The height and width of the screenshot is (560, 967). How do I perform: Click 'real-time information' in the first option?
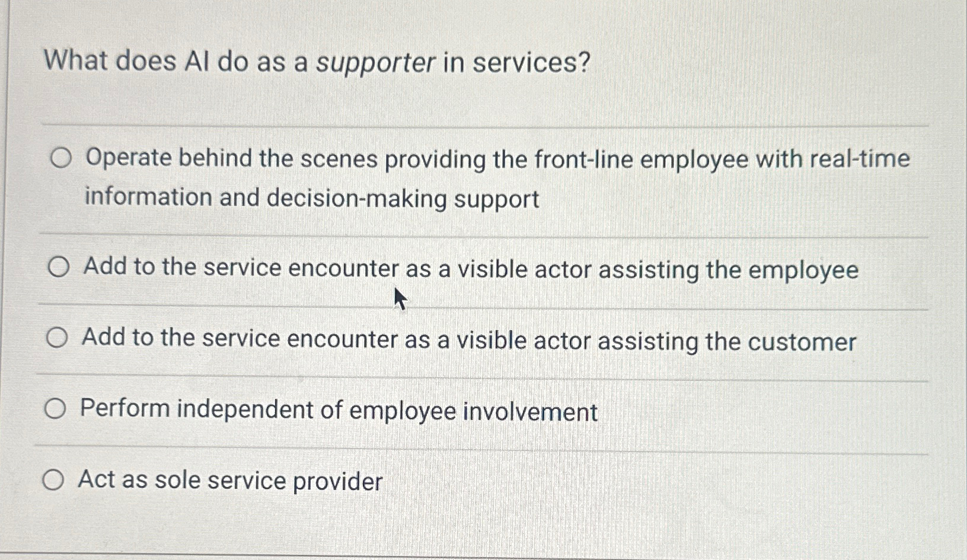pyautogui.click(x=860, y=158)
